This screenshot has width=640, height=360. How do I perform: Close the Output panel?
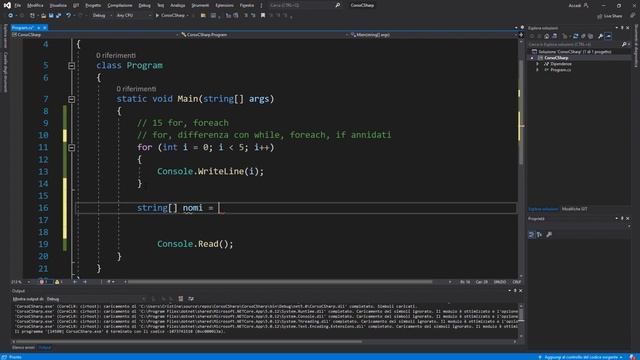(x=520, y=291)
